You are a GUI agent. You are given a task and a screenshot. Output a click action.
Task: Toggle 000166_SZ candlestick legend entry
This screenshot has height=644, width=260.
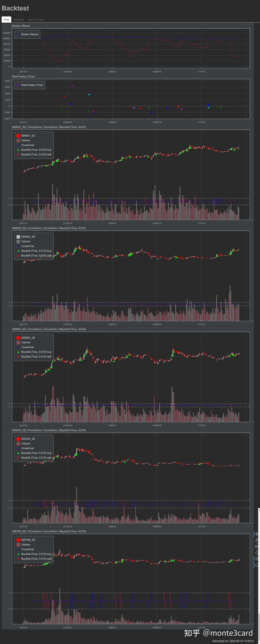(x=28, y=540)
